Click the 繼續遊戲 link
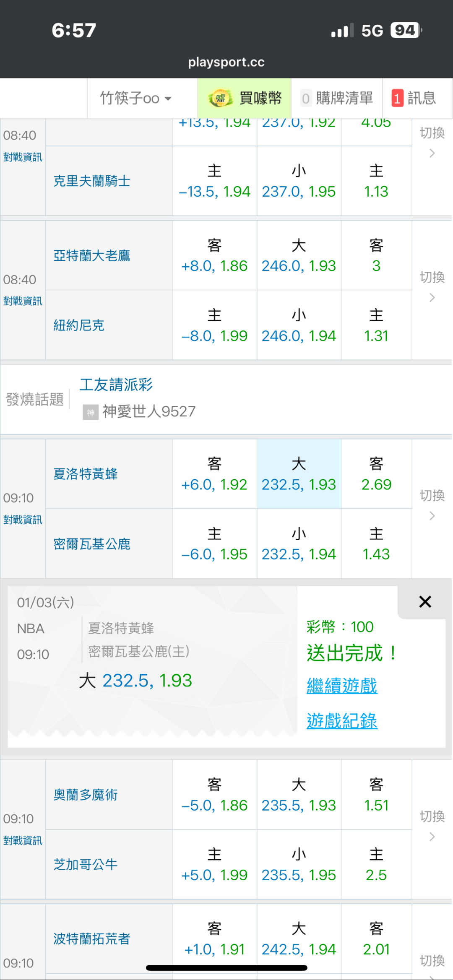Viewport: 453px width, 980px height. pos(342,686)
